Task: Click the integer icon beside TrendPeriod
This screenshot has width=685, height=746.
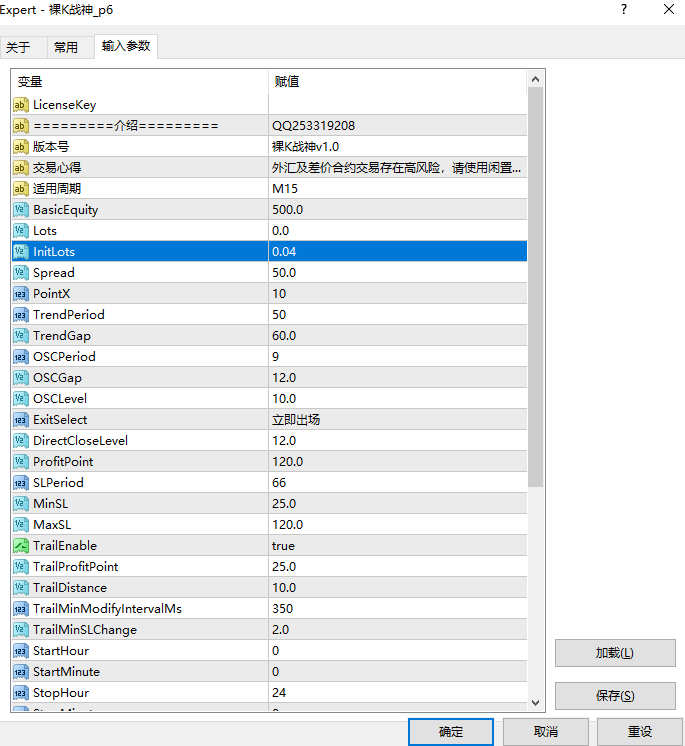Action: coord(20,314)
